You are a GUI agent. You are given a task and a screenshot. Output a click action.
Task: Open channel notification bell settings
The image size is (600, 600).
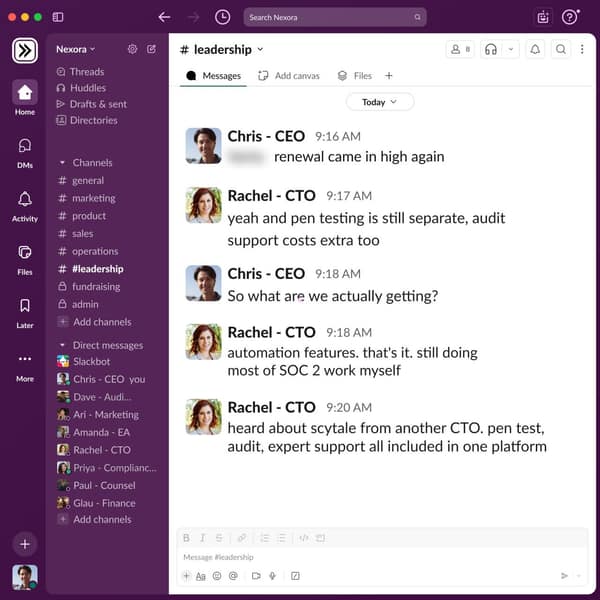tap(535, 49)
